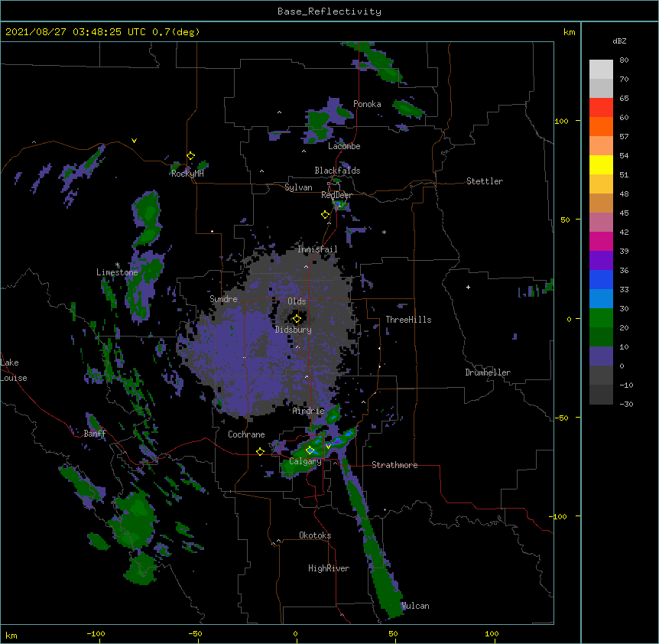Click the Innisfail city label
Screen dimensions: 659x644
(317, 249)
